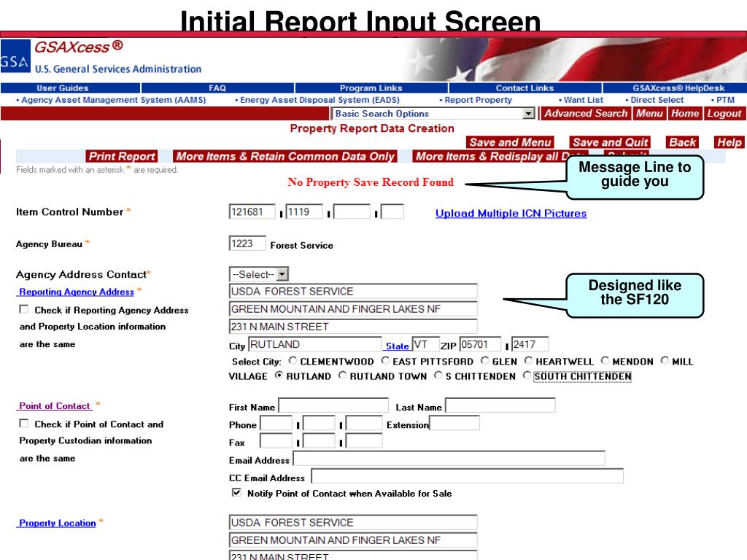Click the USDA FOREST SERVICE reporting address field

(x=353, y=291)
